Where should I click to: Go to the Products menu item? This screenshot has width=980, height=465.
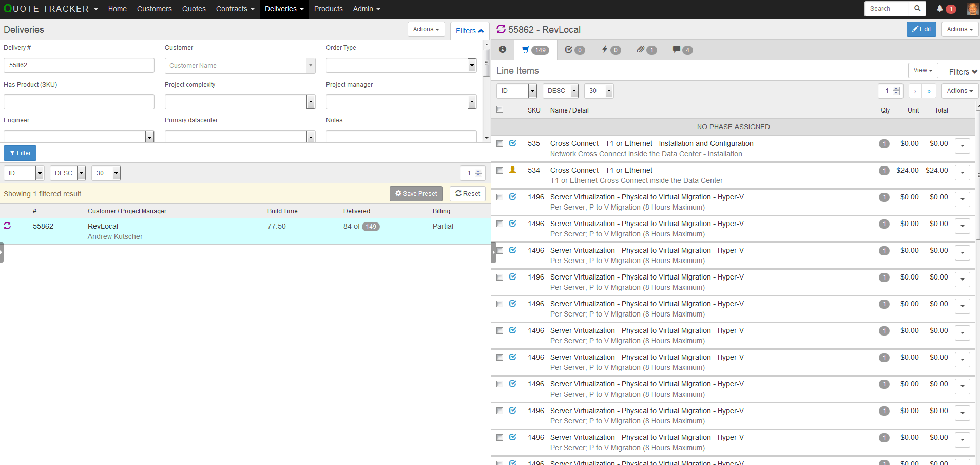(328, 9)
